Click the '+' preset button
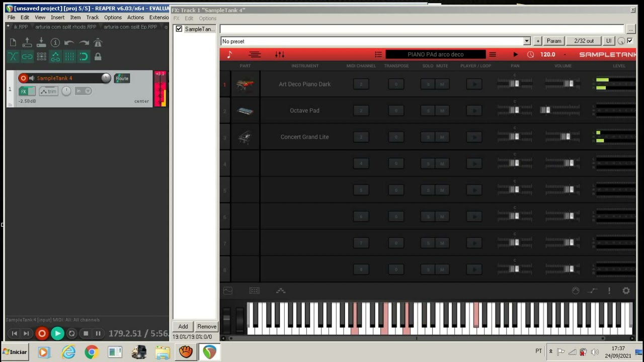644x362 pixels. coord(538,41)
